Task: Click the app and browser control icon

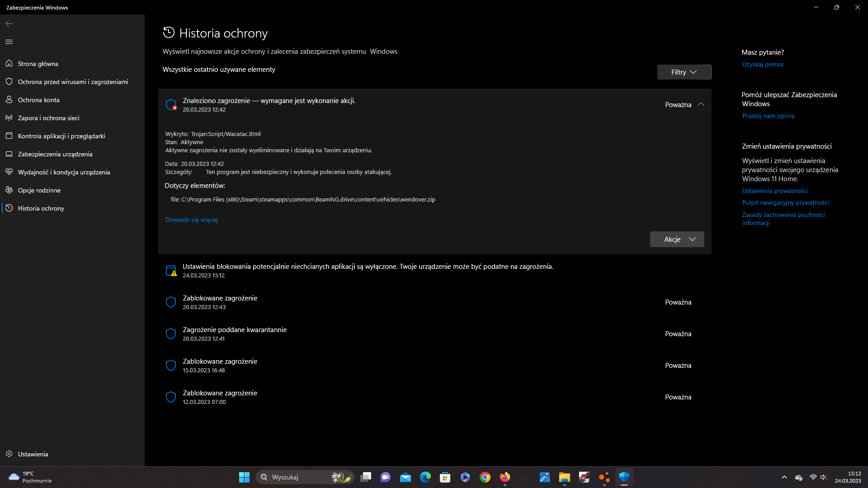Action: (x=9, y=136)
